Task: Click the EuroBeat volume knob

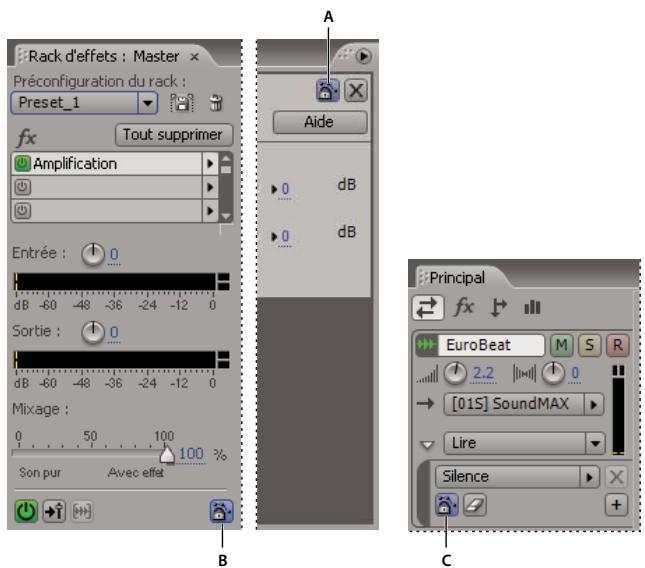Action: click(x=455, y=373)
